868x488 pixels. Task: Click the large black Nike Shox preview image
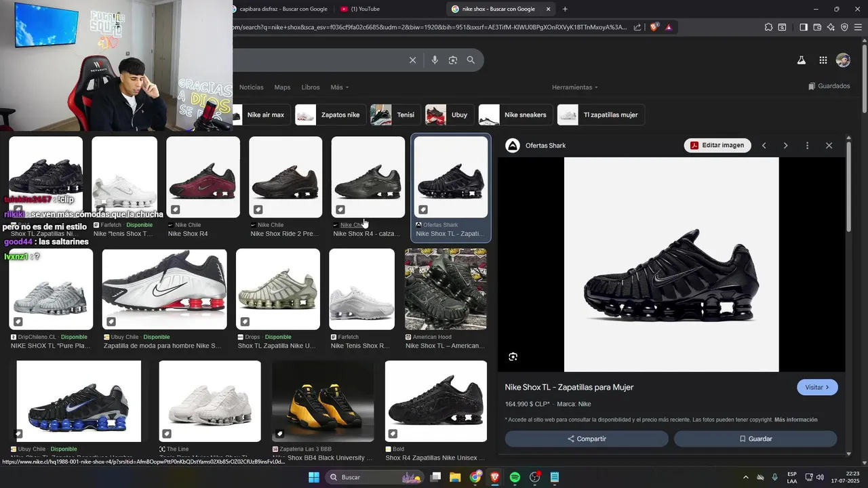[x=671, y=264]
